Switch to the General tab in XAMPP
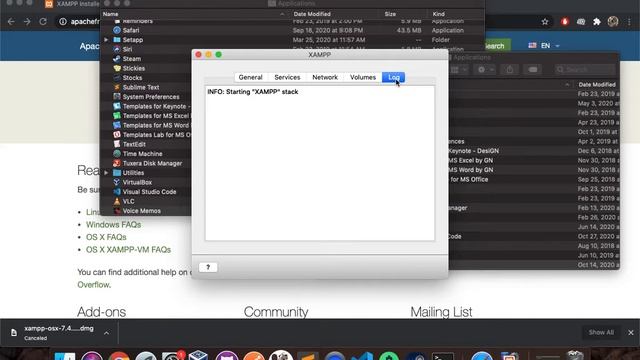640x360 pixels. click(x=250, y=77)
